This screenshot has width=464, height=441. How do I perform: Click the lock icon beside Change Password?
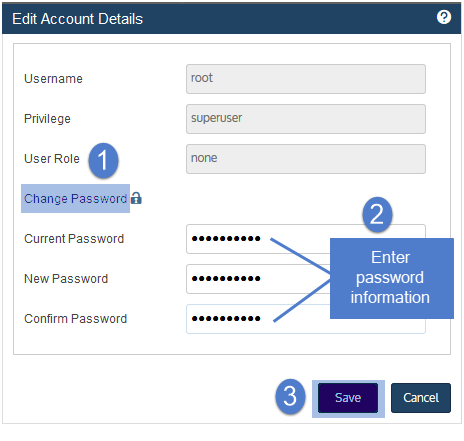(x=136, y=198)
